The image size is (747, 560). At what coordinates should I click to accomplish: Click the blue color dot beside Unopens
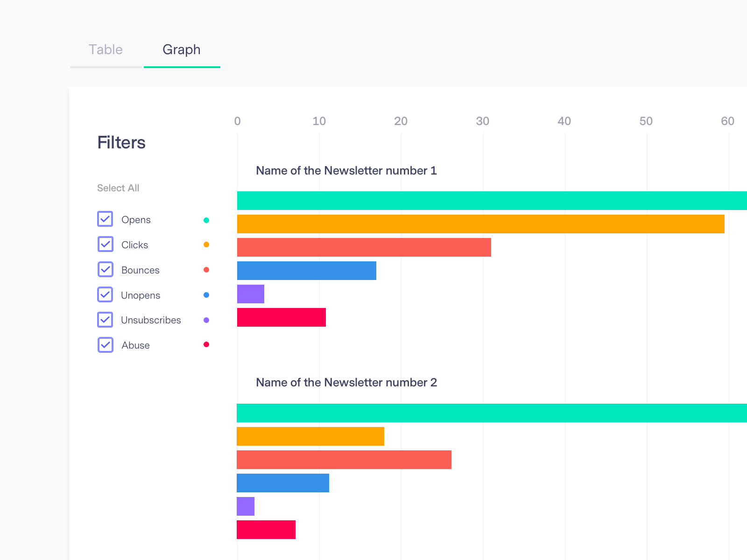[x=206, y=295]
